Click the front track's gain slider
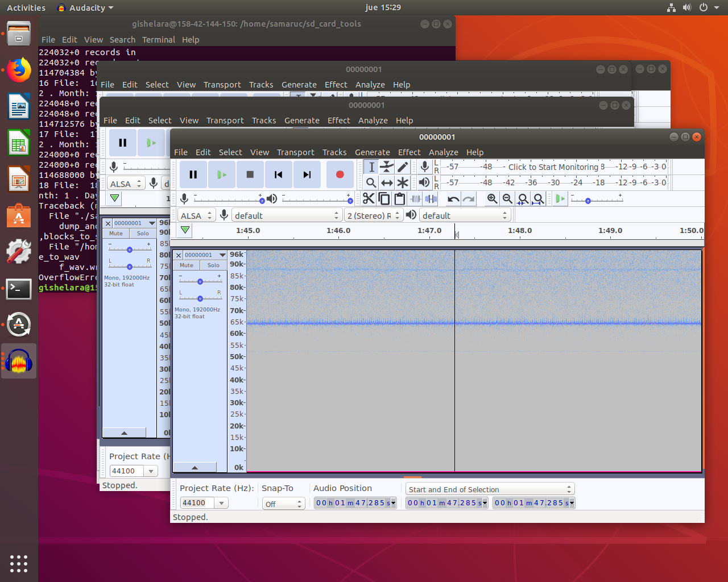Viewport: 728px width, 582px height. pyautogui.click(x=200, y=281)
